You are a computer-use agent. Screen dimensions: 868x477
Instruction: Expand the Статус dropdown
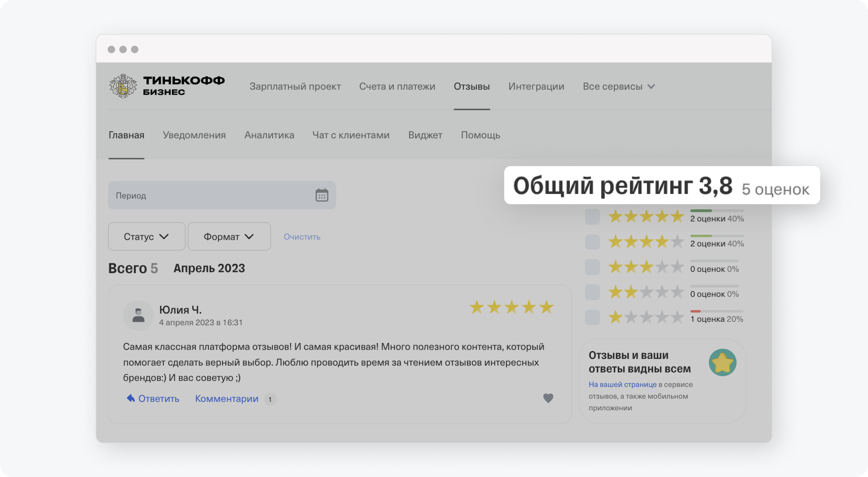[x=147, y=236]
